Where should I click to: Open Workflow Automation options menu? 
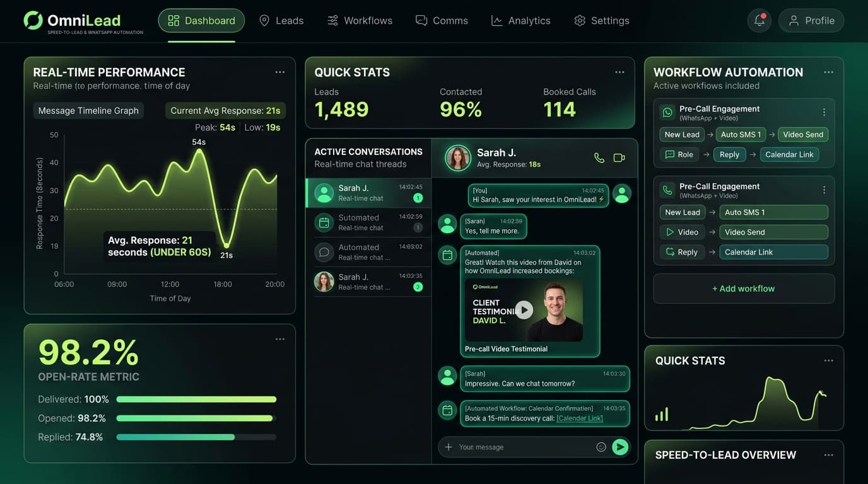coord(829,72)
